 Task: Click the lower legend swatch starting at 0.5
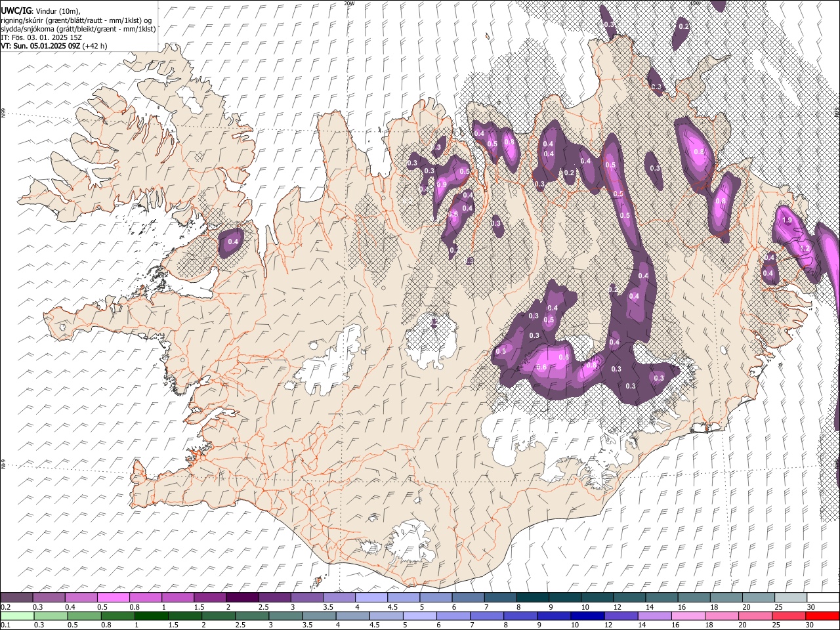pos(84,616)
